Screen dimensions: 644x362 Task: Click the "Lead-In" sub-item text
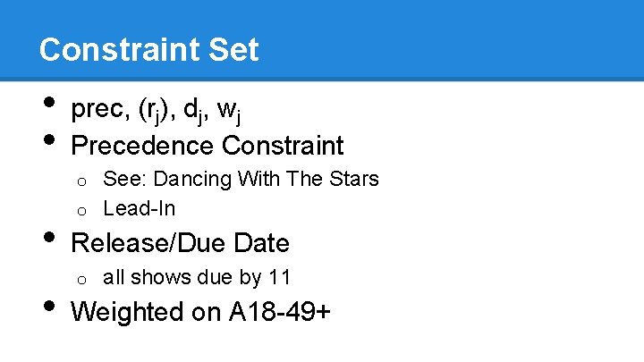(x=140, y=208)
